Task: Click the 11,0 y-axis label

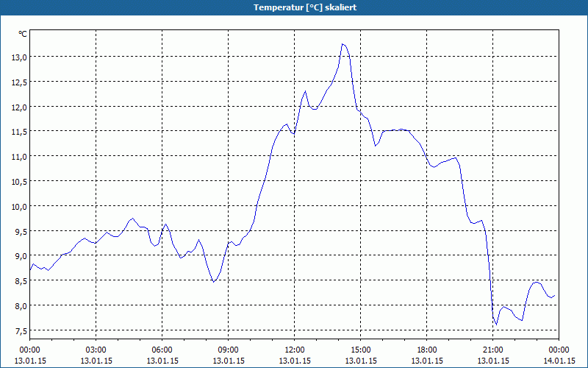Action: click(19, 157)
